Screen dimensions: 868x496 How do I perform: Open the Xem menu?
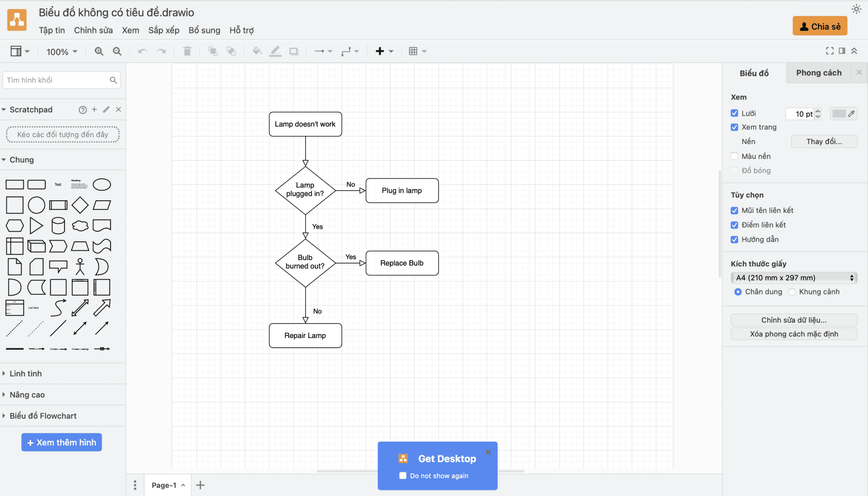(x=131, y=30)
